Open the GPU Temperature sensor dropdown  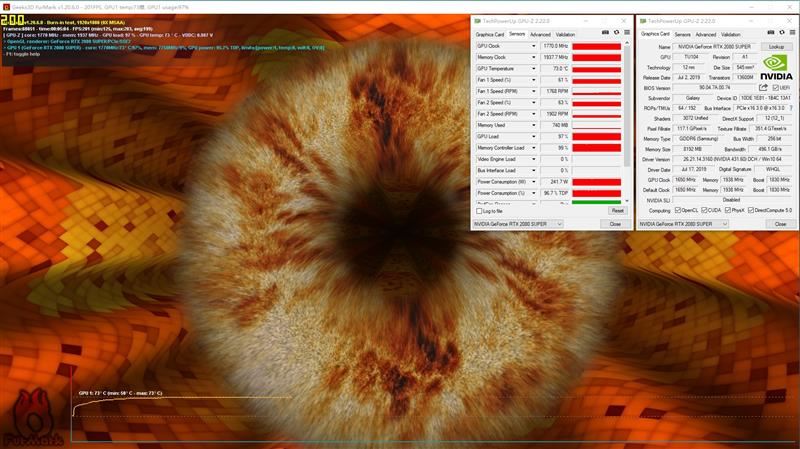534,68
